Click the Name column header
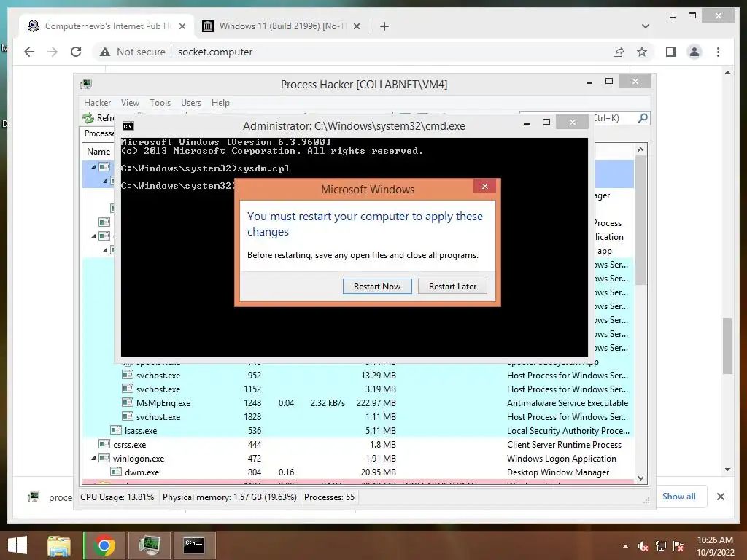Image resolution: width=747 pixels, height=560 pixels. click(98, 152)
